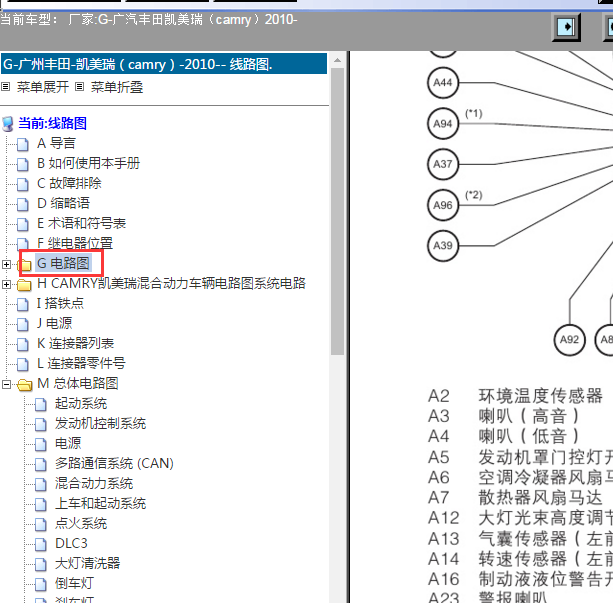613x603 pixels.
Task: Select B 如何使用本手册 in the tree
Action: coord(88,163)
